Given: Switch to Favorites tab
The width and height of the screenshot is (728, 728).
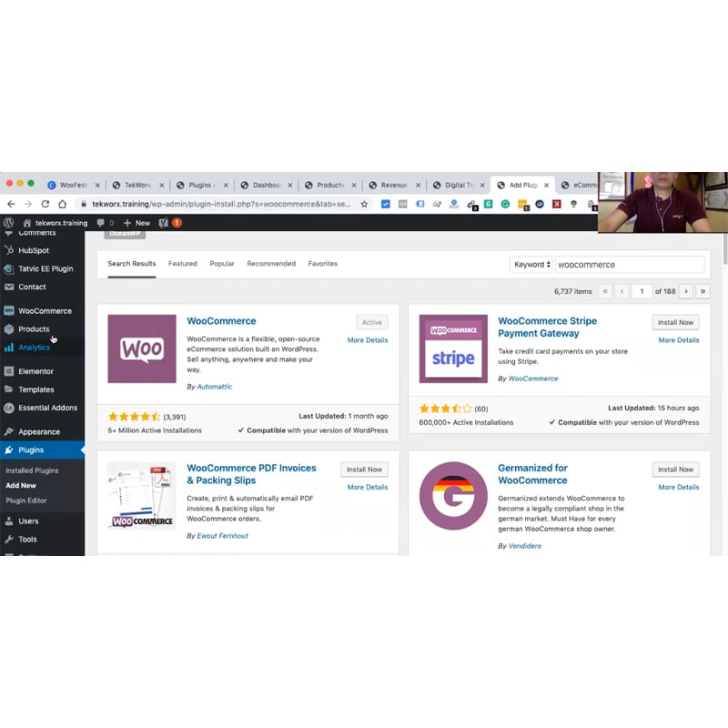Looking at the screenshot, I should [x=323, y=264].
